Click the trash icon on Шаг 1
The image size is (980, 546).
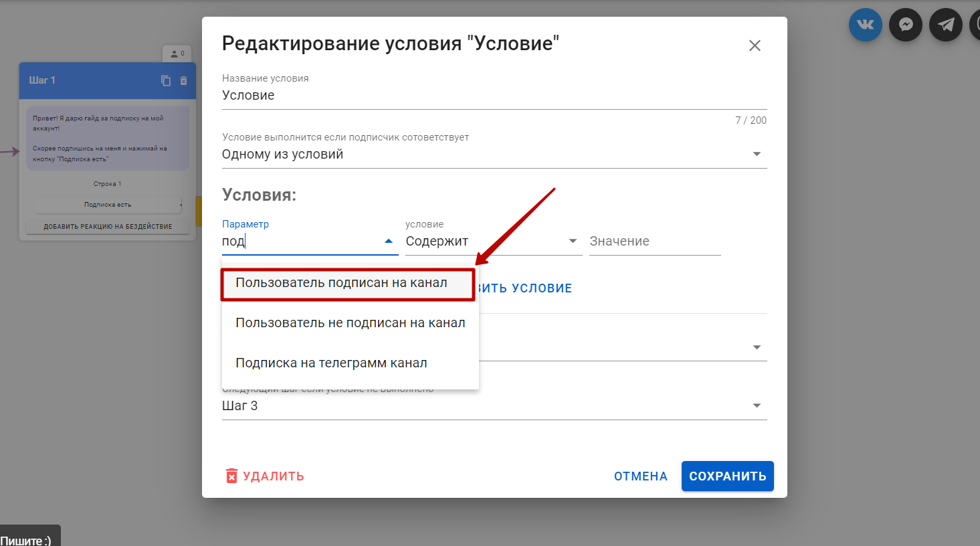click(x=183, y=80)
